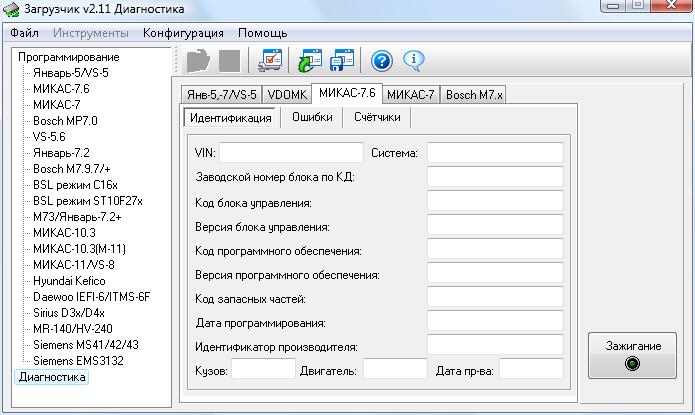Click the Система input field
Image resolution: width=695 pixels, height=415 pixels.
(x=496, y=153)
